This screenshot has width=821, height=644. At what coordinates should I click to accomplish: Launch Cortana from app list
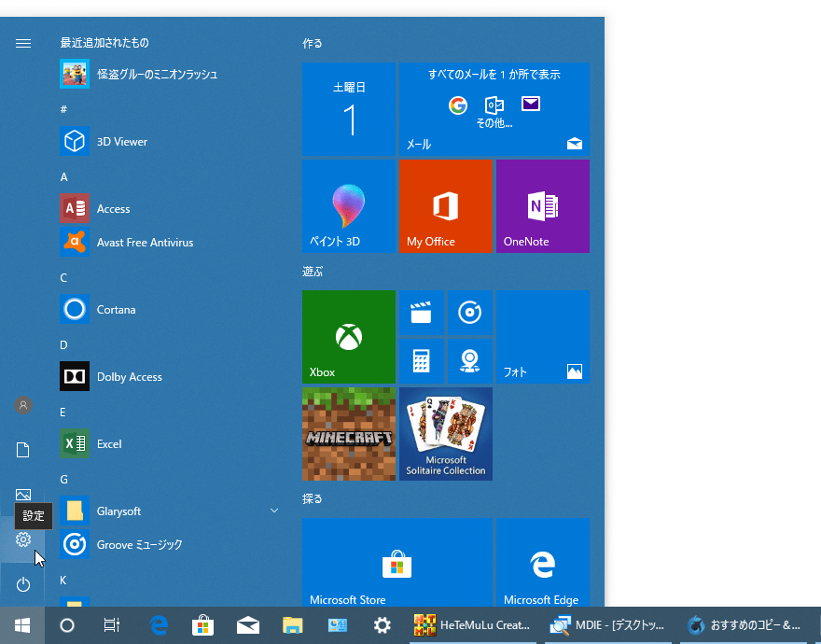[x=169, y=309]
